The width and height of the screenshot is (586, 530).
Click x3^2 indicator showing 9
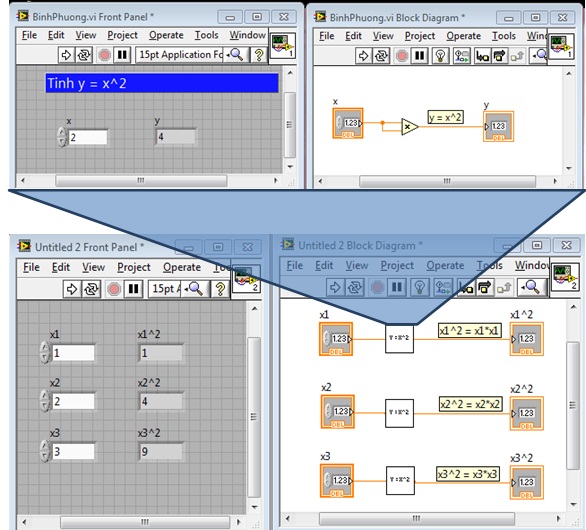pyautogui.click(x=161, y=452)
